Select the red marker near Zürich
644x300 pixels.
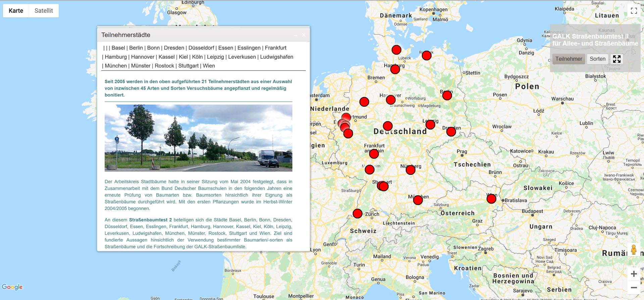click(x=357, y=213)
